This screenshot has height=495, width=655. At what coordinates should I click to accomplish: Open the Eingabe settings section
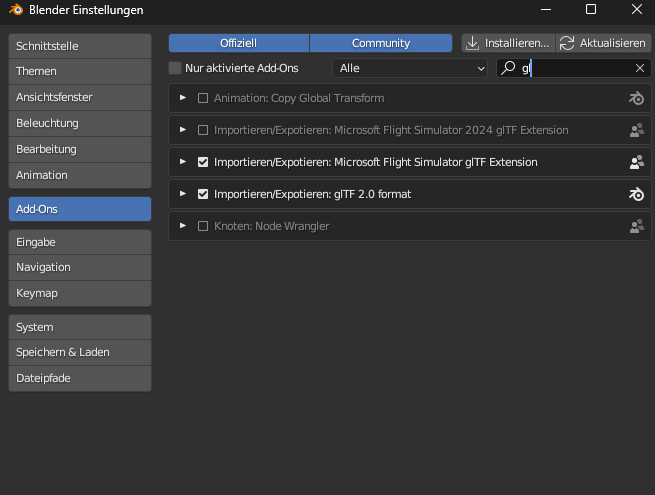tap(80, 242)
